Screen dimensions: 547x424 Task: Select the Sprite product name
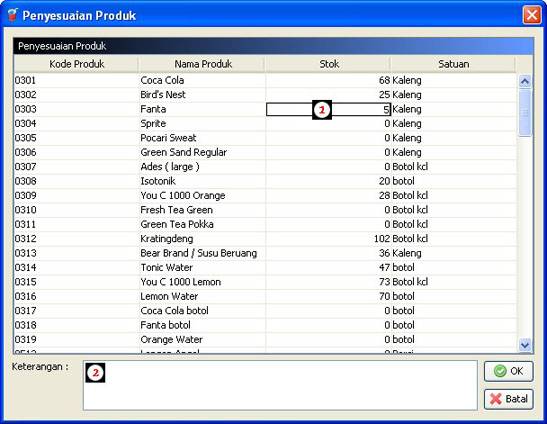coord(153,124)
